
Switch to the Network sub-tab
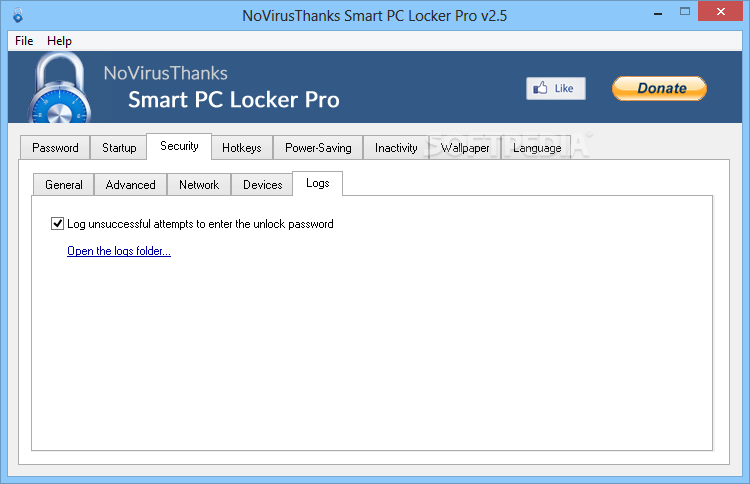pos(199,185)
